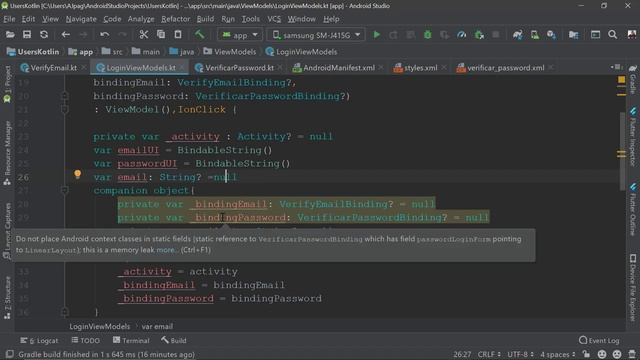Change UTF-8 file encoding setting
Viewport: 640px width, 360px height.
click(520, 354)
